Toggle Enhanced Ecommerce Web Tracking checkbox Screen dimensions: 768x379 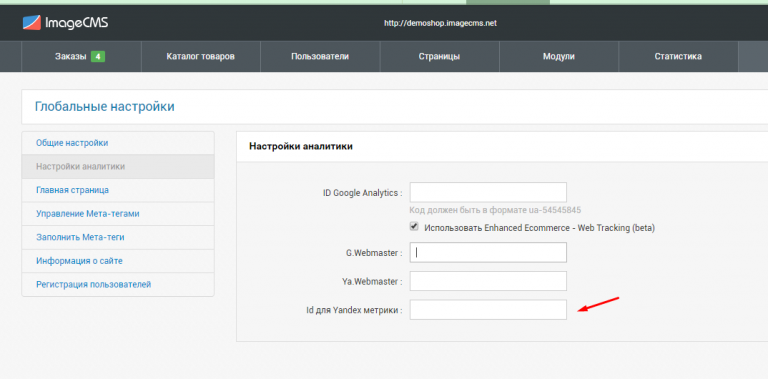[414, 226]
